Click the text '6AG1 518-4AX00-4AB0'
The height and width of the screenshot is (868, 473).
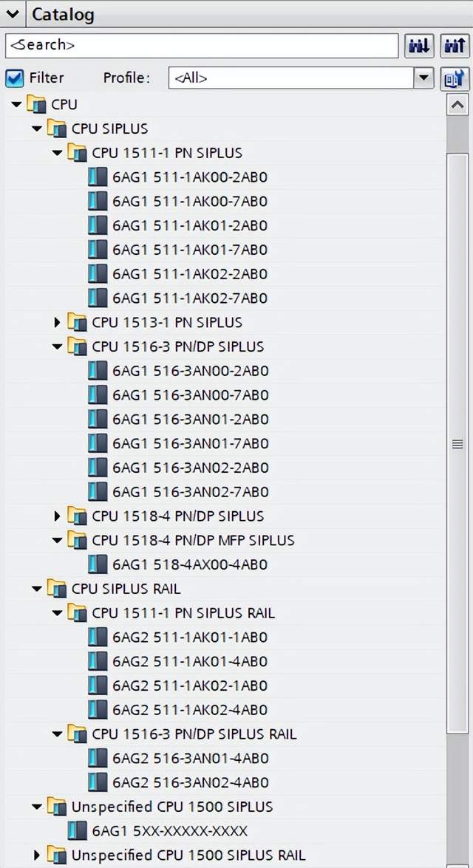click(190, 564)
